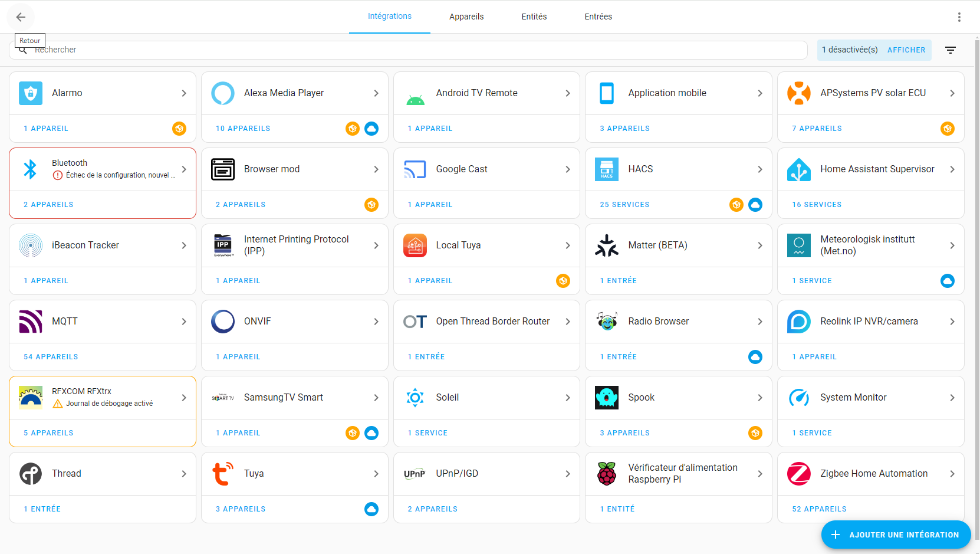Click the Ajouter une intégration button

pos(896,535)
